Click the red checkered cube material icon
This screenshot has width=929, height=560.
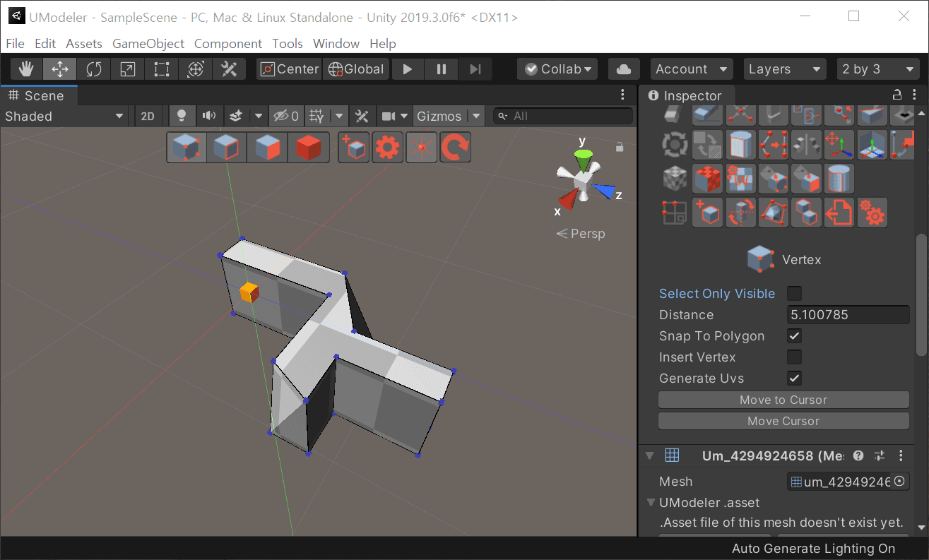[x=707, y=179]
